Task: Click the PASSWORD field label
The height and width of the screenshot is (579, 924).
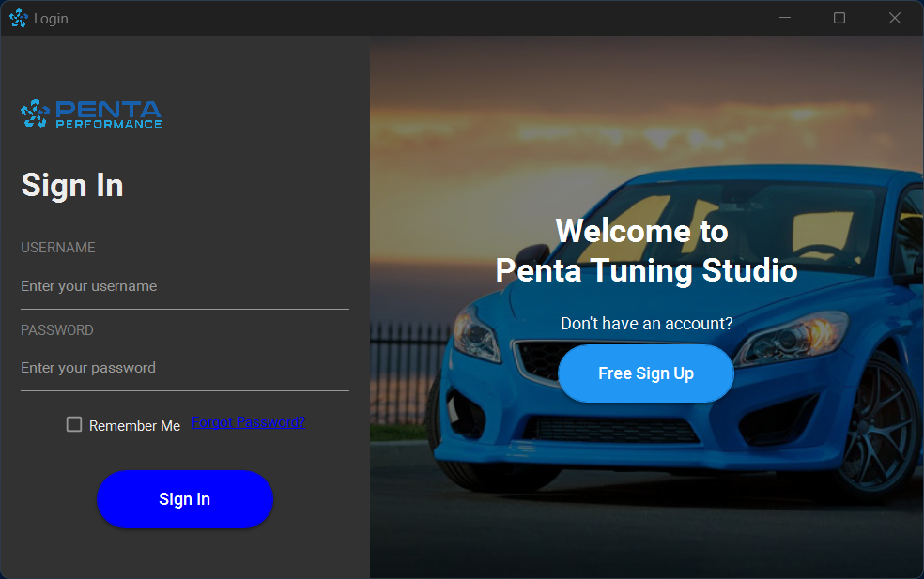Action: (56, 329)
